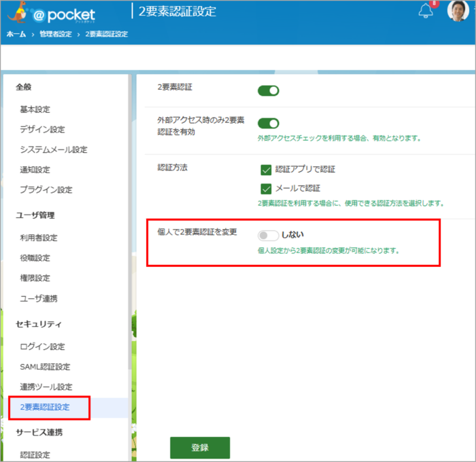Click 認証アプリで認証 label text
The height and width of the screenshot is (462, 476).
pyautogui.click(x=305, y=169)
